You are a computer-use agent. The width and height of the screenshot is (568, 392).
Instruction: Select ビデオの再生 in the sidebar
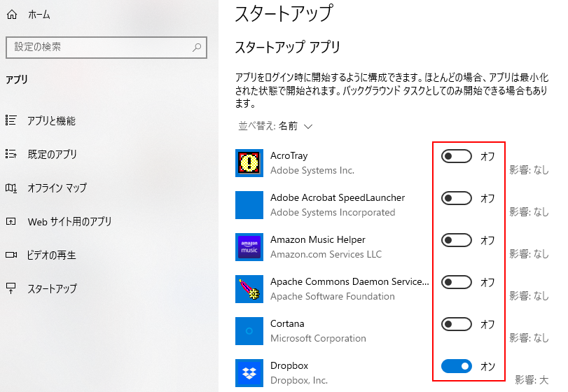click(x=51, y=255)
